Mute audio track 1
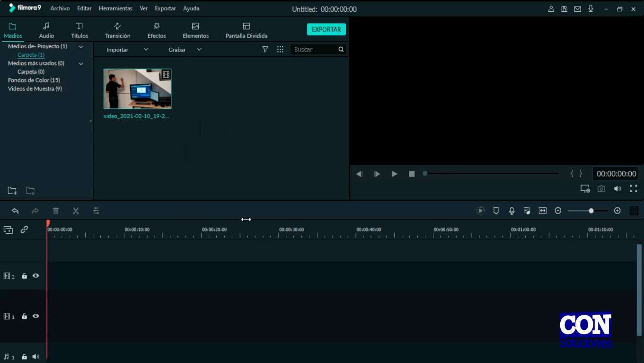The width and height of the screenshot is (644, 363). pos(35,356)
